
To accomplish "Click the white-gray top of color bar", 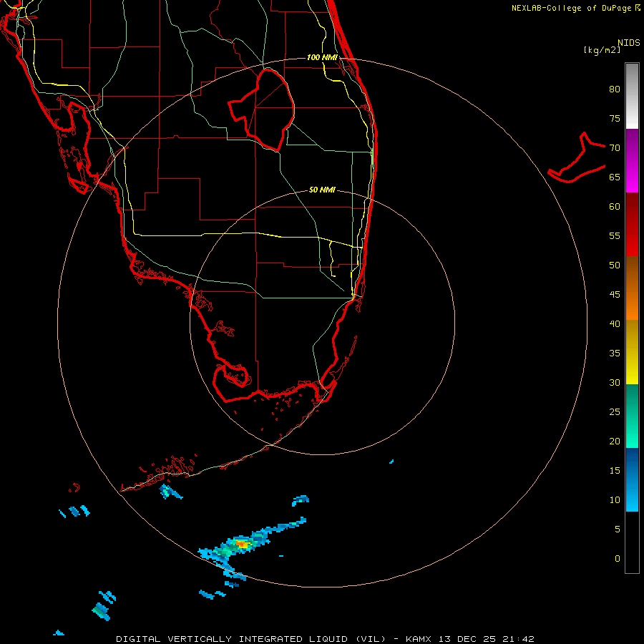I will tap(632, 96).
